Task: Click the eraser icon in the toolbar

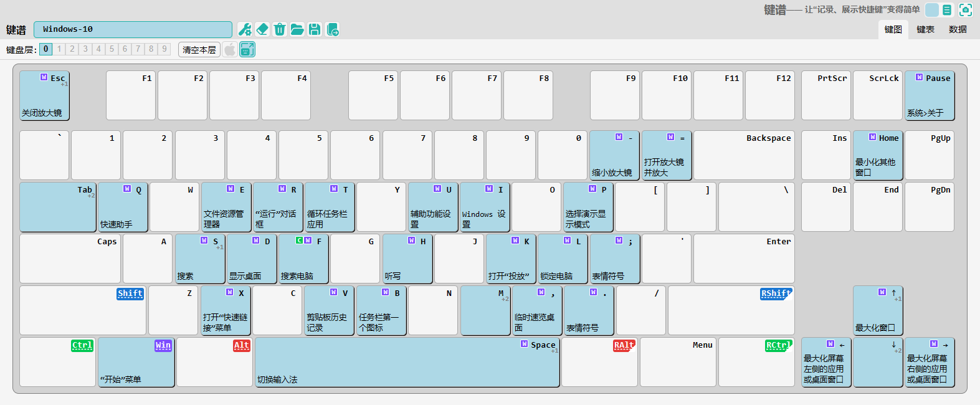Action: click(262, 29)
